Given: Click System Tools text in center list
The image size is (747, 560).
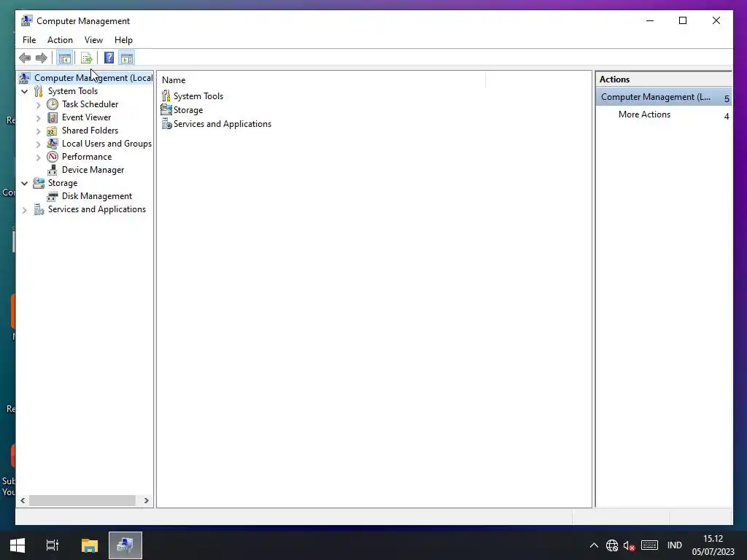Looking at the screenshot, I should [198, 96].
